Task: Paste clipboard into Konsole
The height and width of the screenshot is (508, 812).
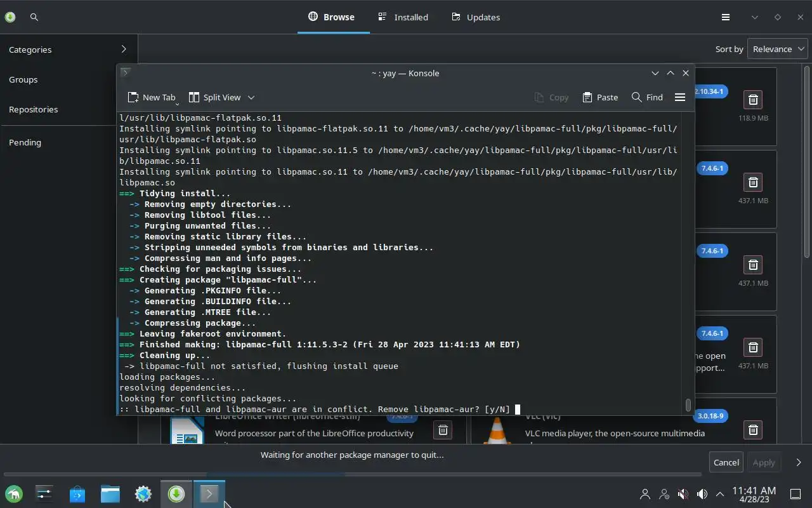Action: tap(600, 97)
